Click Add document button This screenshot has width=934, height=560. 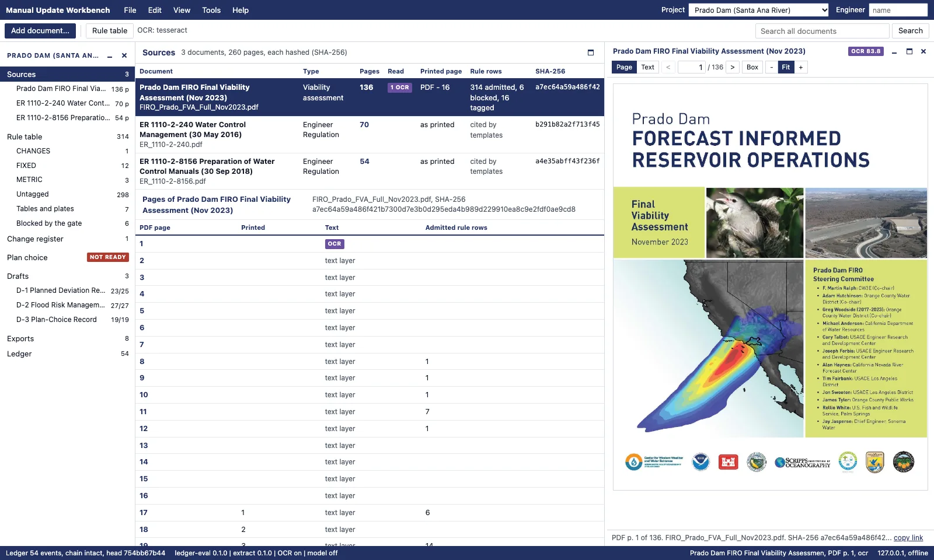click(40, 31)
